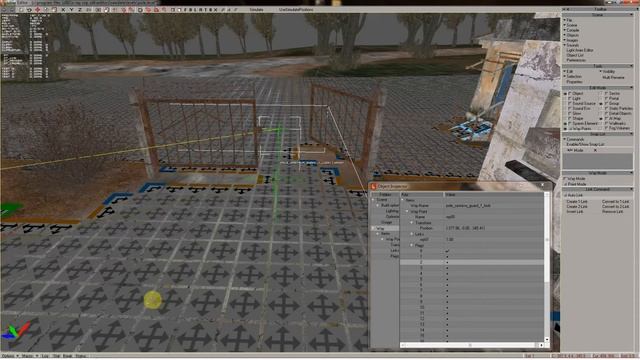
Task: Toggle the Auto Link checkbox
Action: (566, 196)
